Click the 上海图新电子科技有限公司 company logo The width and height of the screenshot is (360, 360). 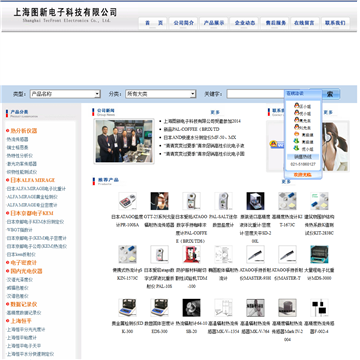(65, 15)
